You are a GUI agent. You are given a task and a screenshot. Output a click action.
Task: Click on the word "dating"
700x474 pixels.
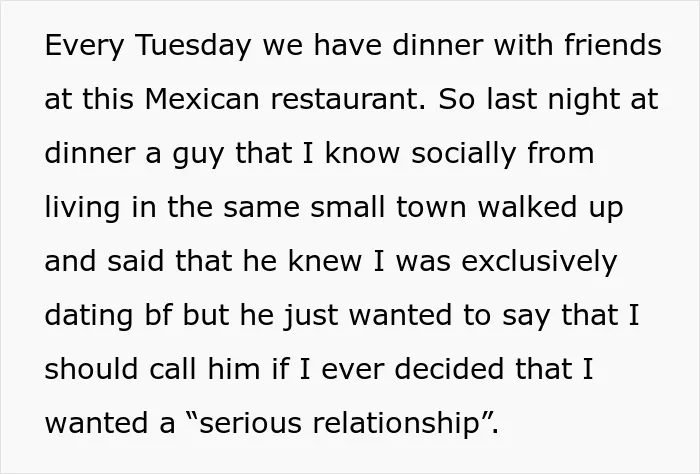click(88, 316)
